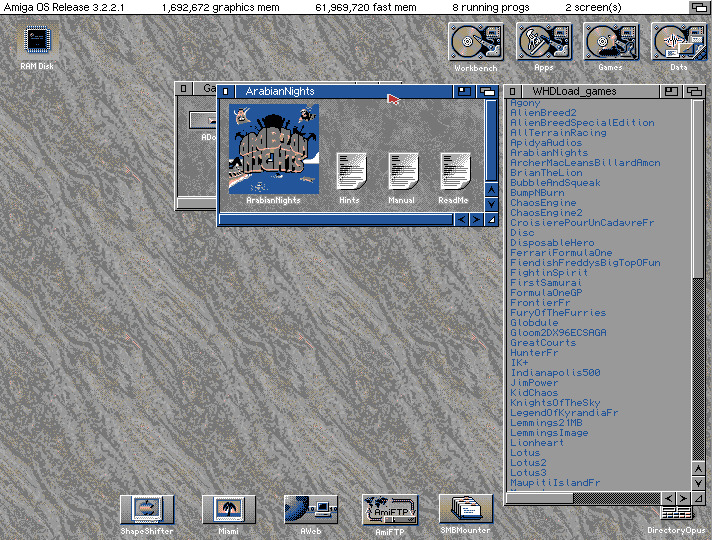Click ArabianNights vertical scrollbar knob
The width and height of the screenshot is (712, 540).
(491, 141)
